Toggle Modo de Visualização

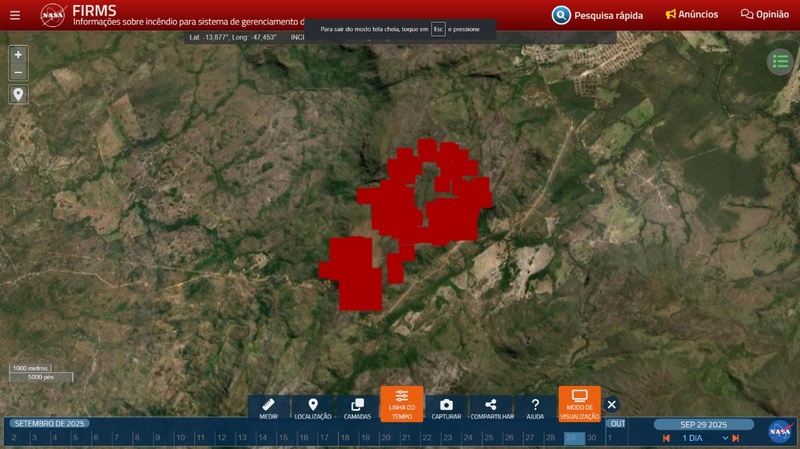579,405
